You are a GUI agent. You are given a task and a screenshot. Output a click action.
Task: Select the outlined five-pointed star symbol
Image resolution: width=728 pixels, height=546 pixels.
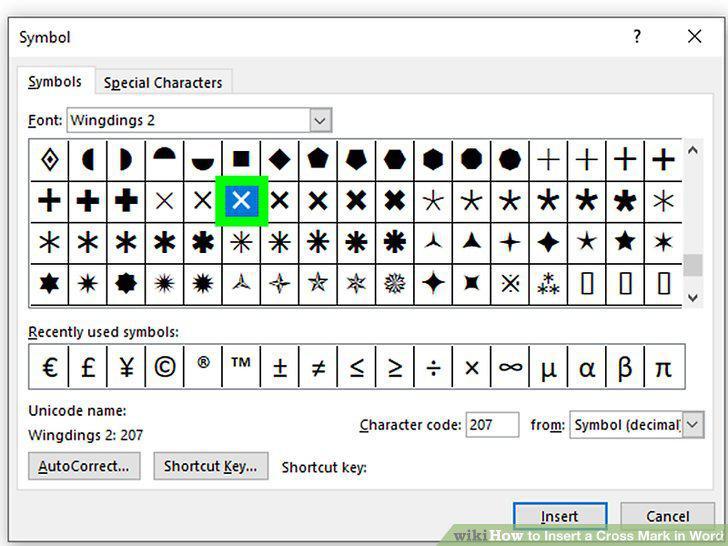coord(318,283)
